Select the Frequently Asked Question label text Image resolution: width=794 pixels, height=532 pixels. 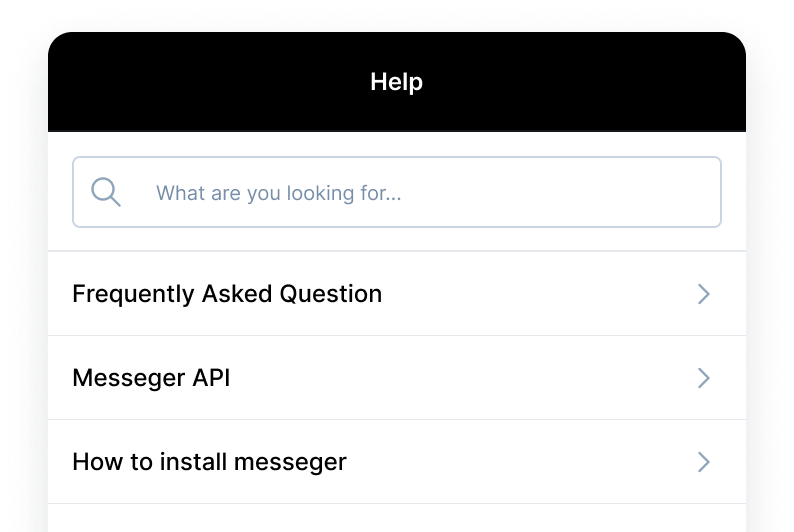[227, 294]
